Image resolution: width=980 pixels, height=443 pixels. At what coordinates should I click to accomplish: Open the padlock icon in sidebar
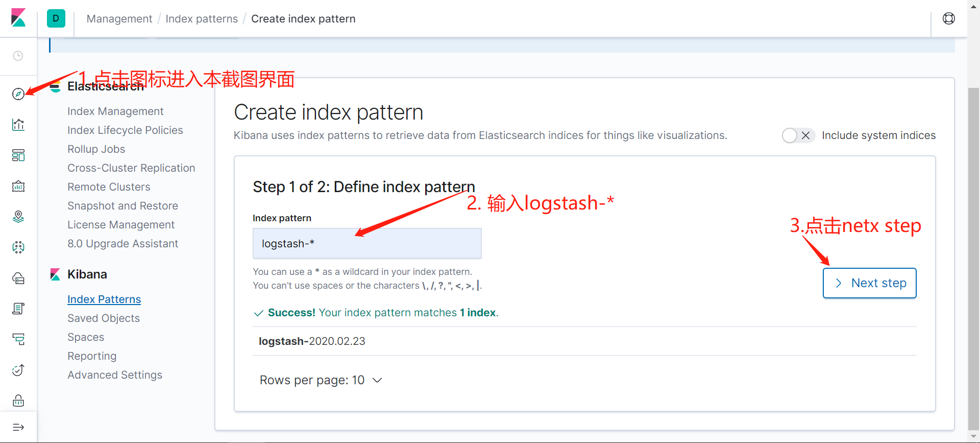[x=18, y=401]
